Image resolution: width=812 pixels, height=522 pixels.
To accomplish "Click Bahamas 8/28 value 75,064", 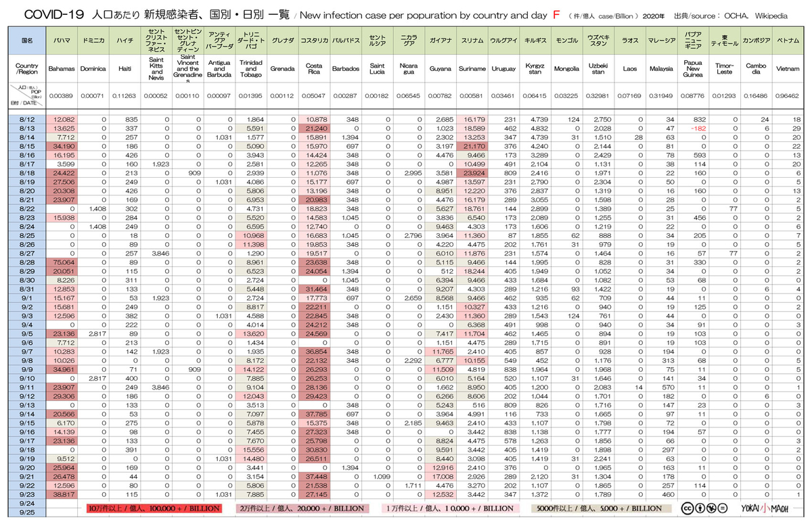I will [64, 261].
